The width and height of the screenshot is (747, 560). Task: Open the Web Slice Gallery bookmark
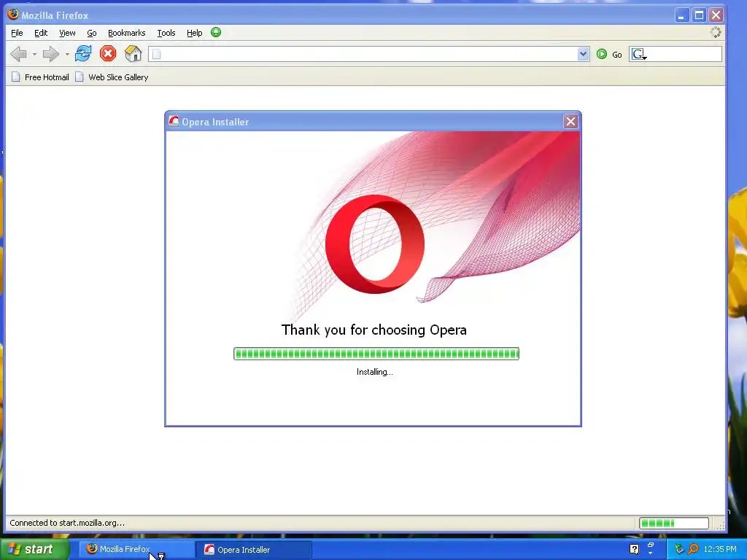coord(112,77)
